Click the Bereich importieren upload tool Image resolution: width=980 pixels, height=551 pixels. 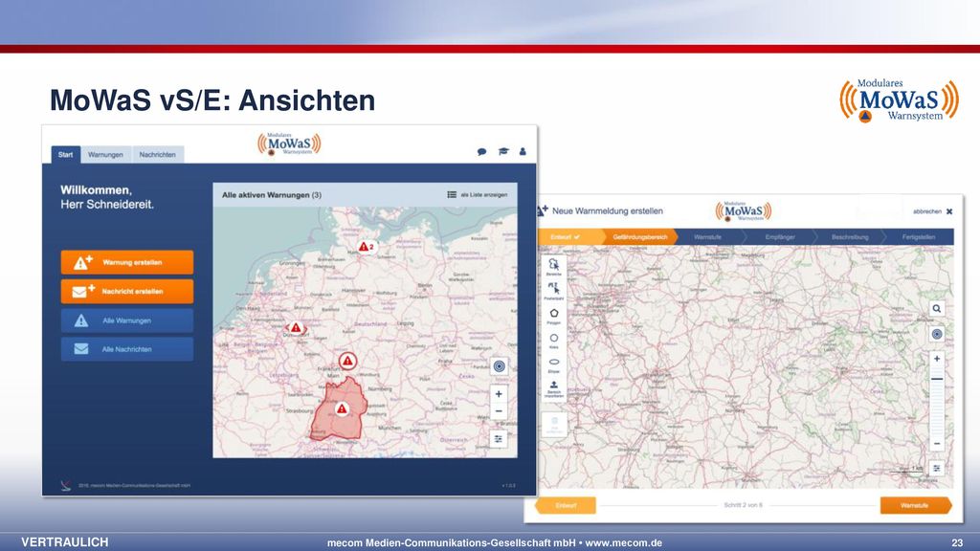[x=554, y=389]
